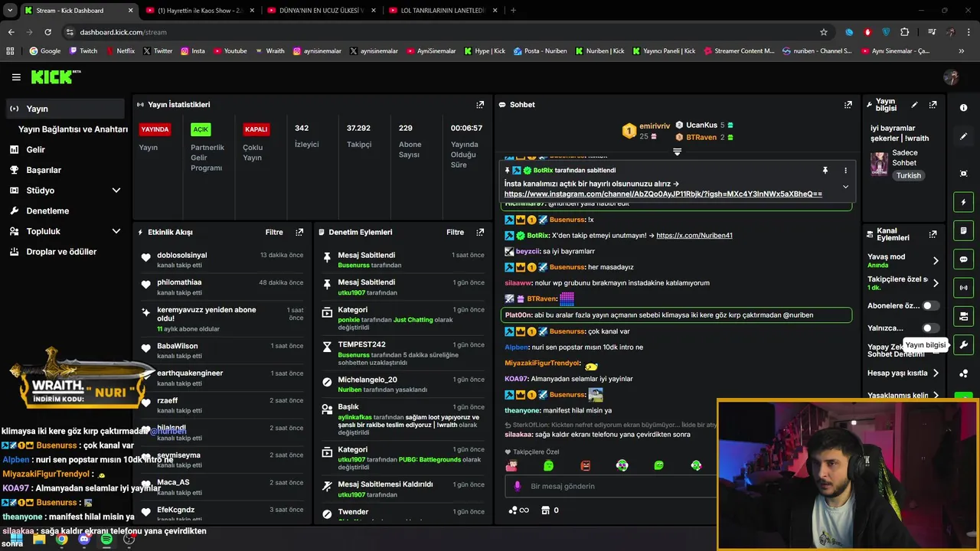
Task: Open the browser extensions puzzle icon
Action: click(905, 32)
